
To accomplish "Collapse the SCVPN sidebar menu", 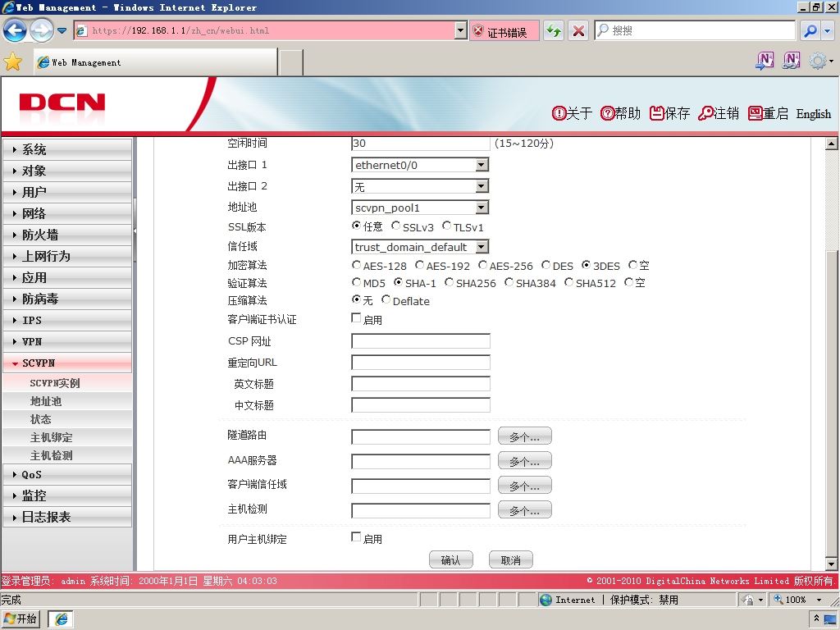I will (67, 363).
